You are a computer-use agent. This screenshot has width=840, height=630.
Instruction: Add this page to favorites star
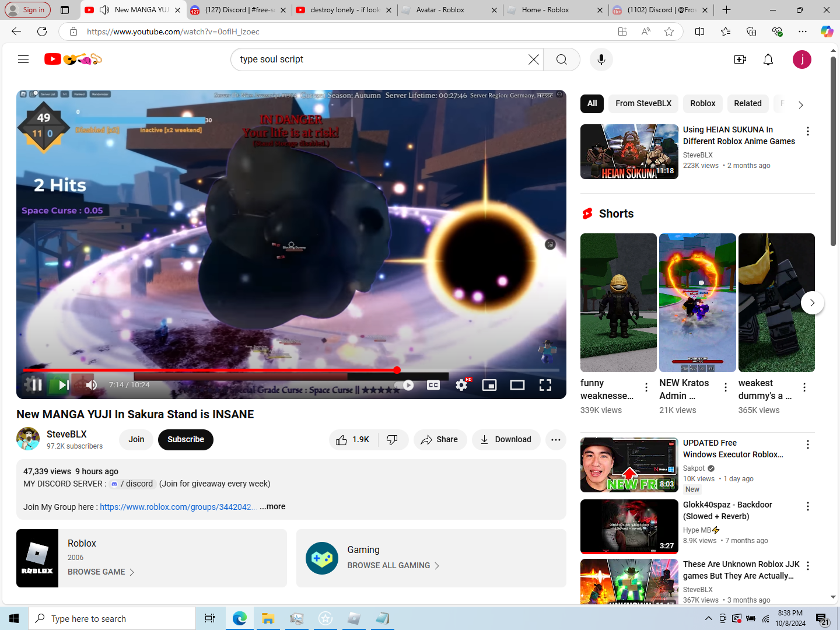[669, 32]
